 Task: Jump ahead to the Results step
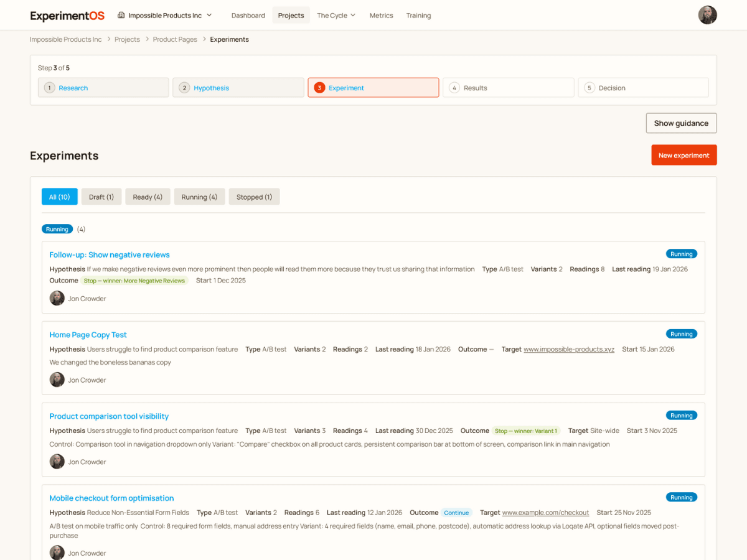pyautogui.click(x=508, y=87)
